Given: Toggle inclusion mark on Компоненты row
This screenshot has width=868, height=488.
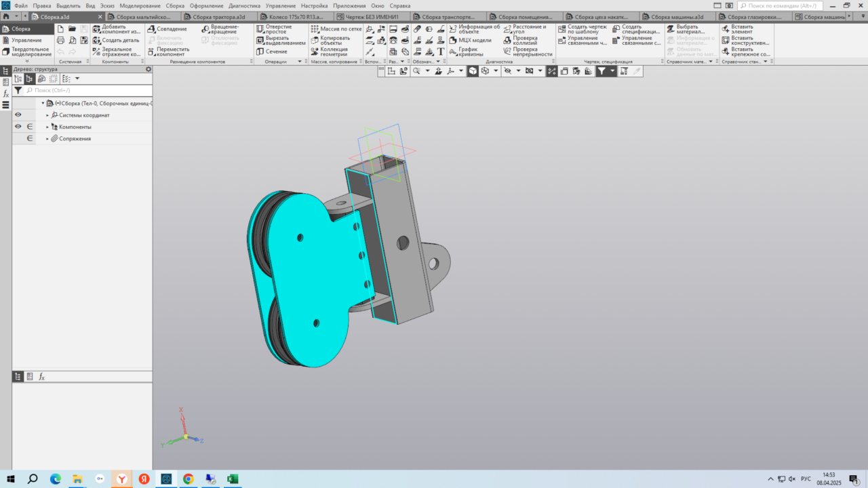Looking at the screenshot, I should point(30,127).
